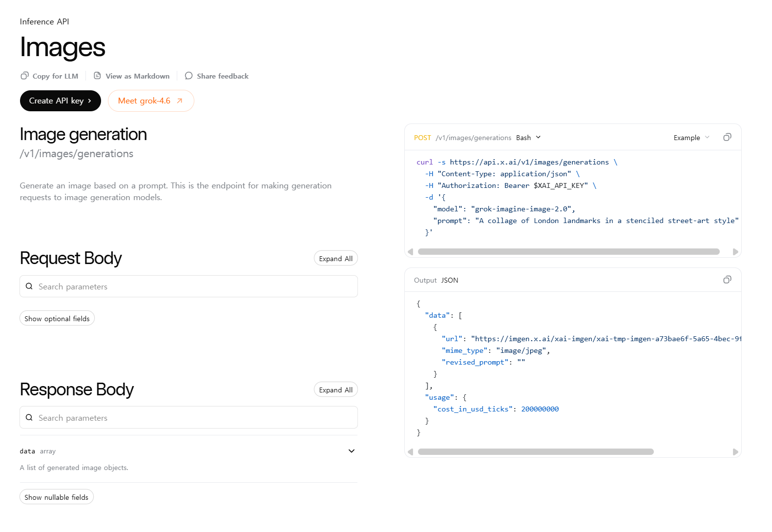Click Copy for LLM text
The width and height of the screenshot is (772, 532).
coord(55,76)
